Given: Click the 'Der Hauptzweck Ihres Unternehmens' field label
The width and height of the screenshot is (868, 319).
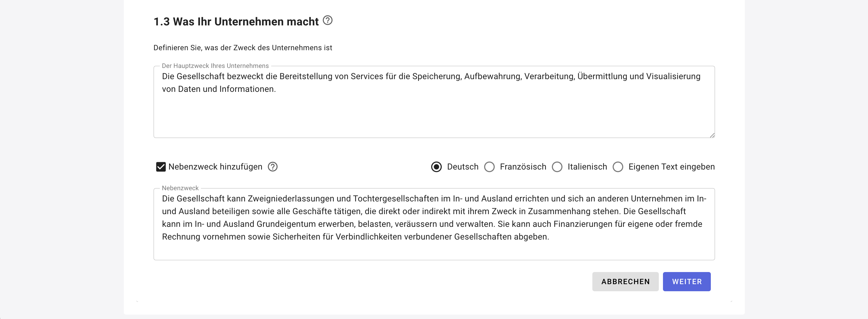Looking at the screenshot, I should click(215, 66).
